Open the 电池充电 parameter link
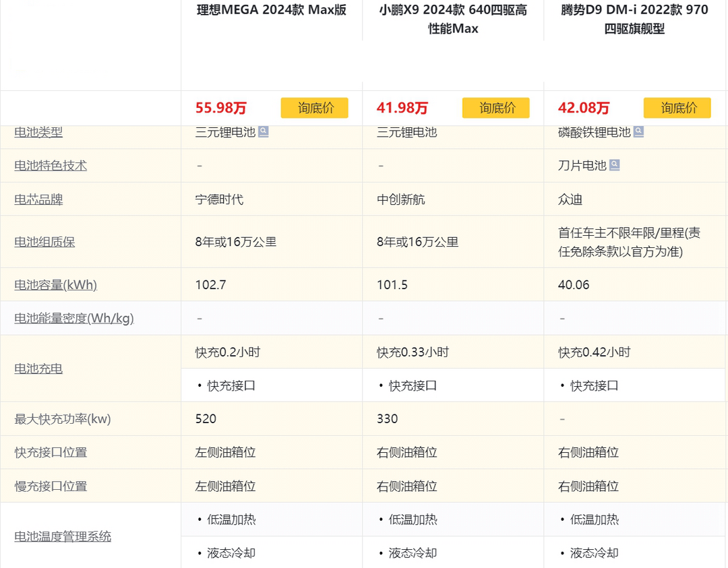This screenshot has width=728, height=568. (x=38, y=369)
